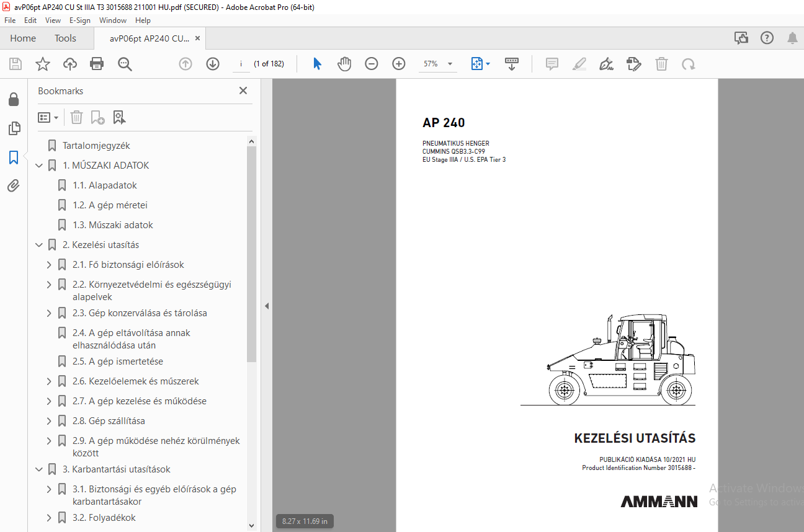The image size is (804, 532).
Task: Collapse the 2. Kezelési utasítás bookmark
Action: coord(39,245)
